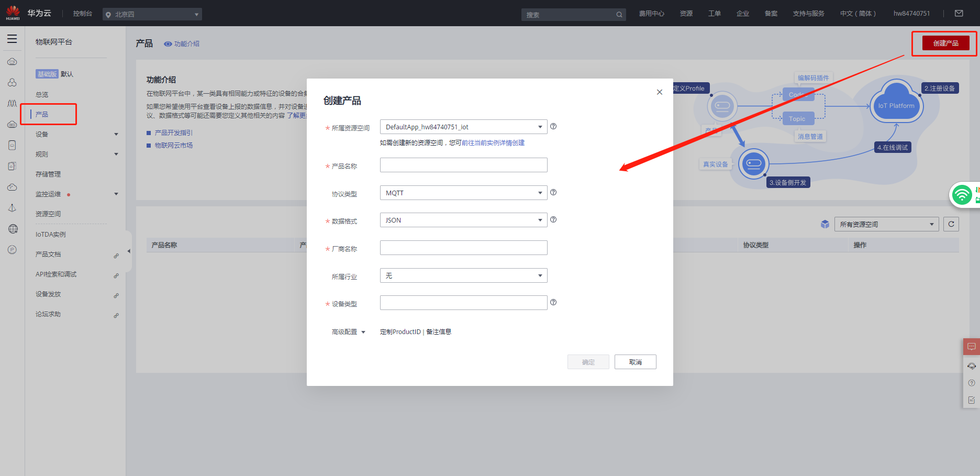Open the 数据格式 JSON dropdown

(x=463, y=220)
